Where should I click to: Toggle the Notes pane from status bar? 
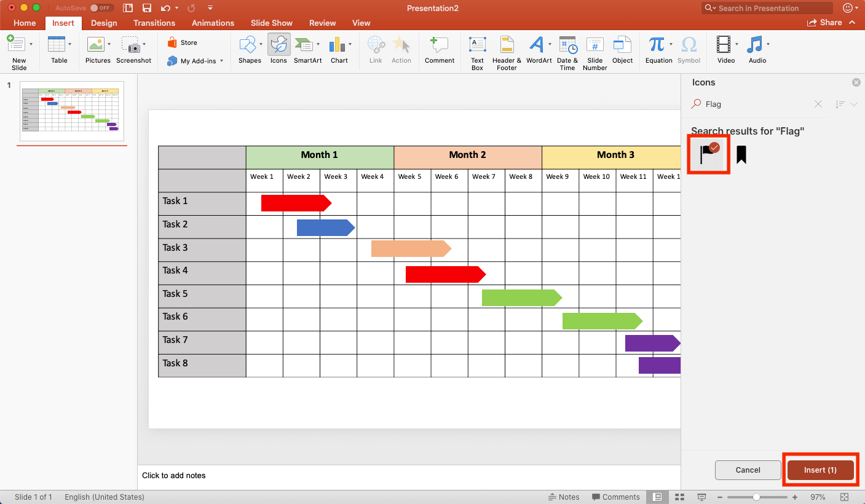click(564, 497)
